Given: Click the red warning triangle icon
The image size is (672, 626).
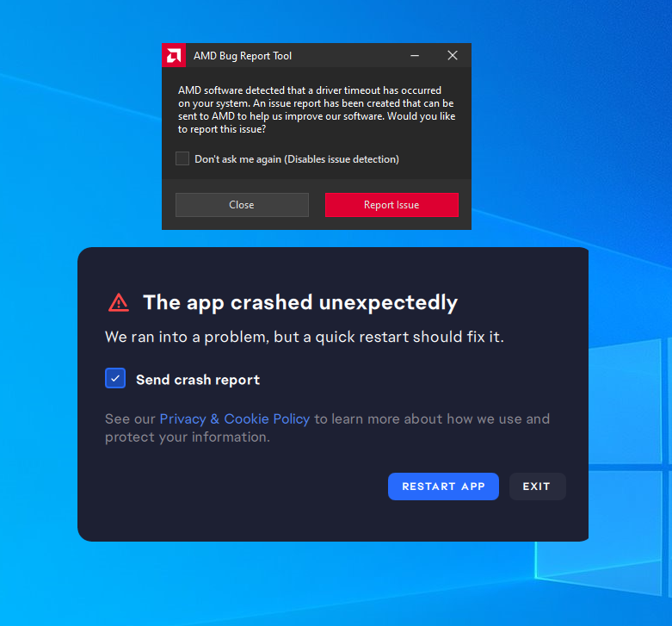Looking at the screenshot, I should 119,303.
